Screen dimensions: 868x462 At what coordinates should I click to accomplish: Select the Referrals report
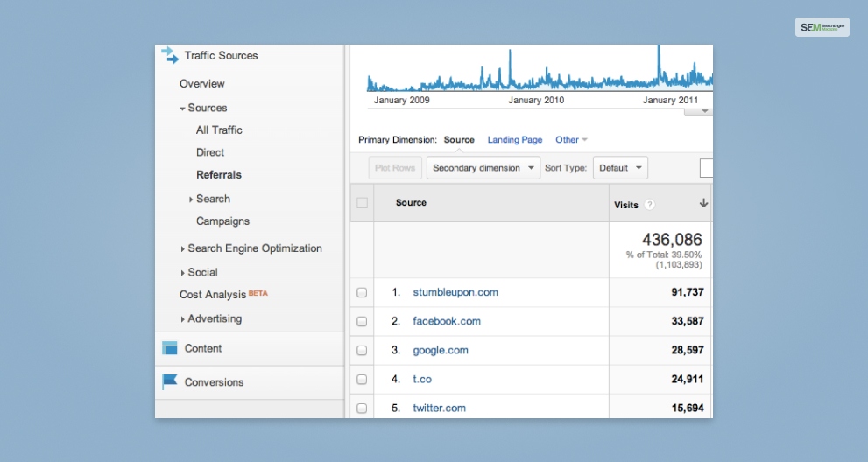pyautogui.click(x=219, y=175)
